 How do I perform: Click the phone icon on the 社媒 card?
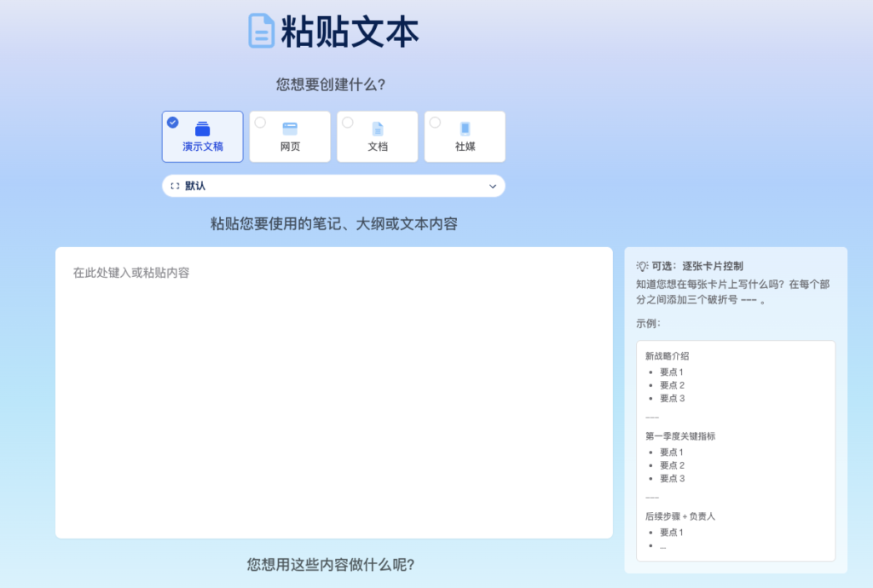(x=465, y=130)
